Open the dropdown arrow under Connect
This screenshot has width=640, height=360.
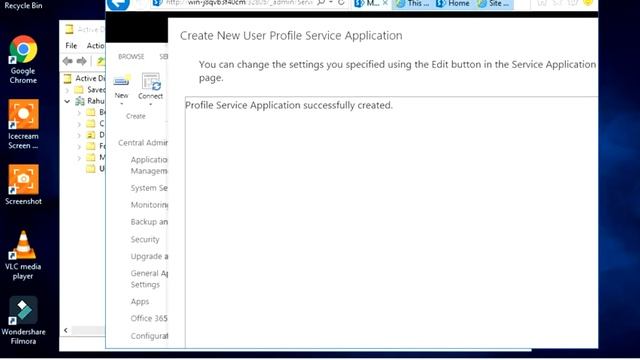tap(151, 104)
